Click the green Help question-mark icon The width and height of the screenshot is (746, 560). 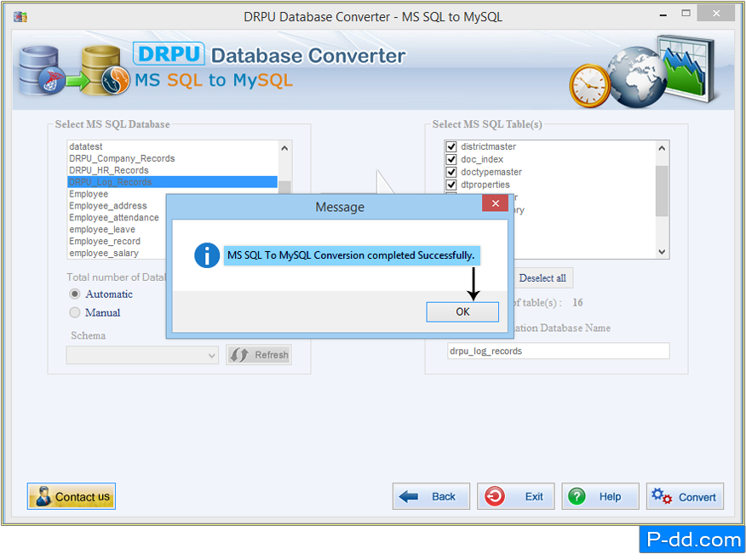577,496
